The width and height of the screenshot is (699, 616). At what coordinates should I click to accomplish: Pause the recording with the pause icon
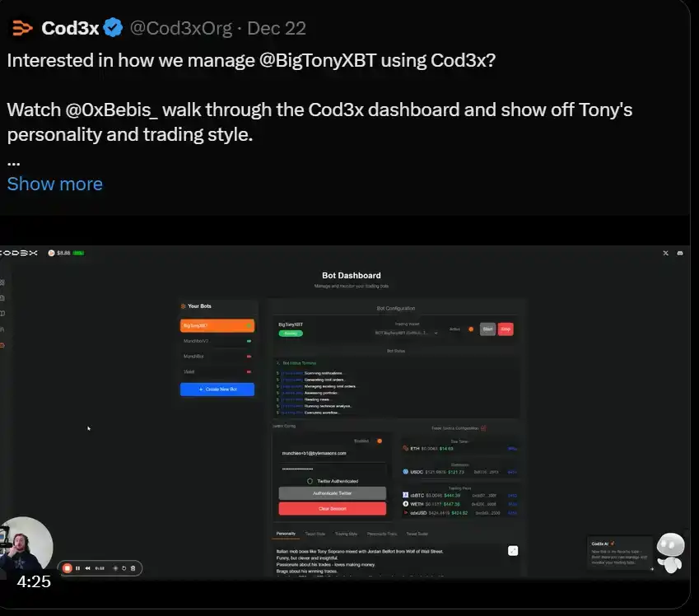(x=78, y=568)
